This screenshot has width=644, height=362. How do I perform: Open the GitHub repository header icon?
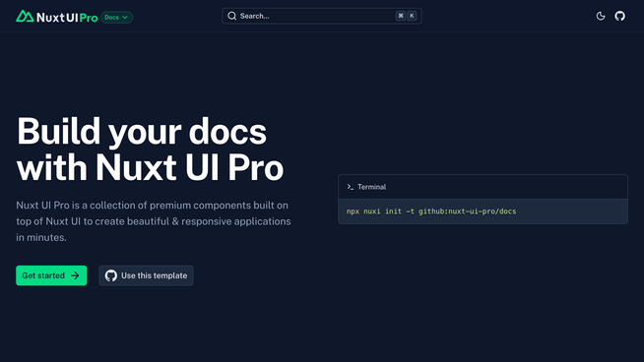click(x=619, y=16)
